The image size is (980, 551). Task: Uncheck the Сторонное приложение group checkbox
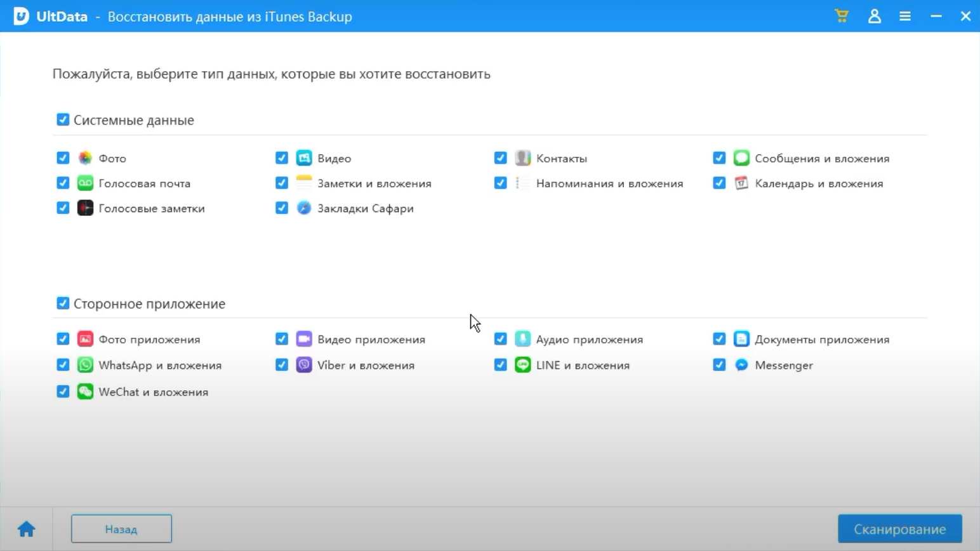(x=63, y=303)
